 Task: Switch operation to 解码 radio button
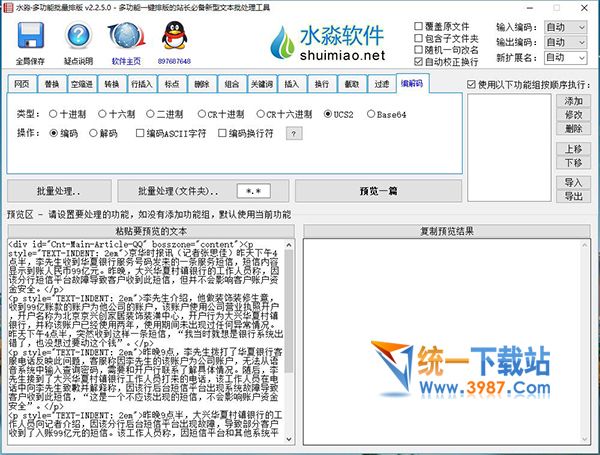click(x=93, y=133)
